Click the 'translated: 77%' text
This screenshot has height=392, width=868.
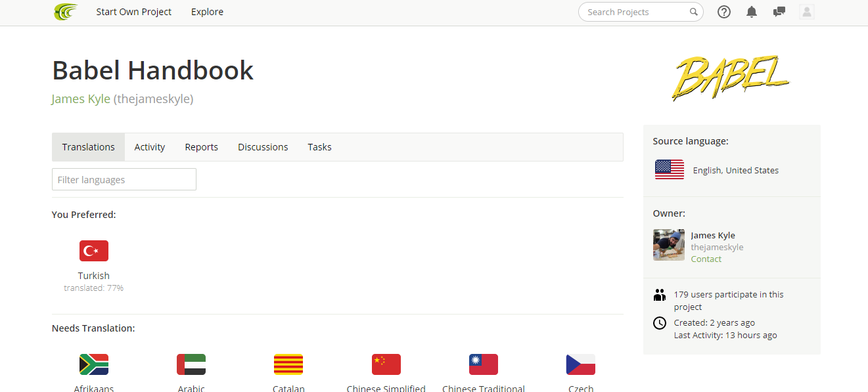pyautogui.click(x=94, y=288)
